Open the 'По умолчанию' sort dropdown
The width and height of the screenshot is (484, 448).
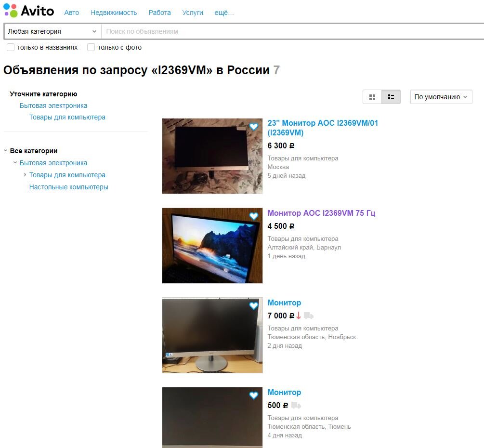pyautogui.click(x=441, y=97)
